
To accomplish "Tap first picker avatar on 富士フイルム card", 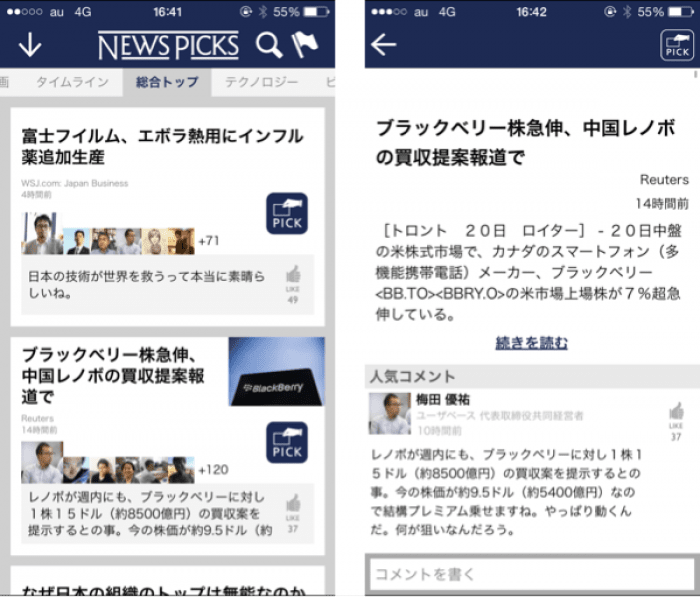I will tap(42, 234).
